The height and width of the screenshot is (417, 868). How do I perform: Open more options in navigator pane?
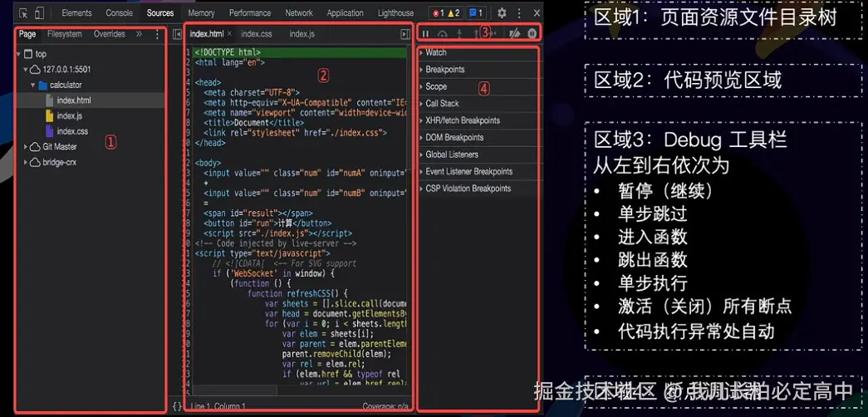(x=157, y=34)
